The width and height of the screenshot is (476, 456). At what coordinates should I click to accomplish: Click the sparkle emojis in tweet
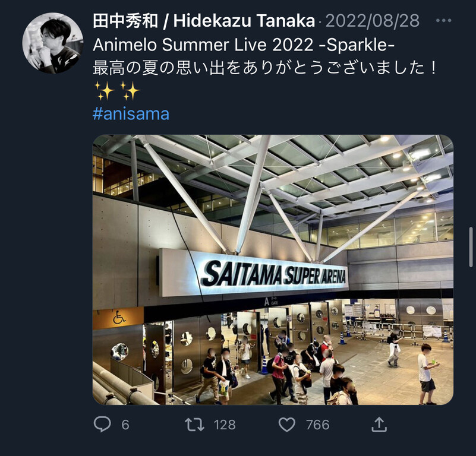coord(117,91)
